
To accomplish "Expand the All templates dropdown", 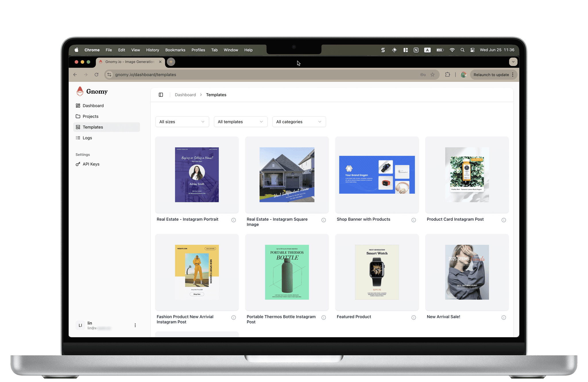I will 240,122.
